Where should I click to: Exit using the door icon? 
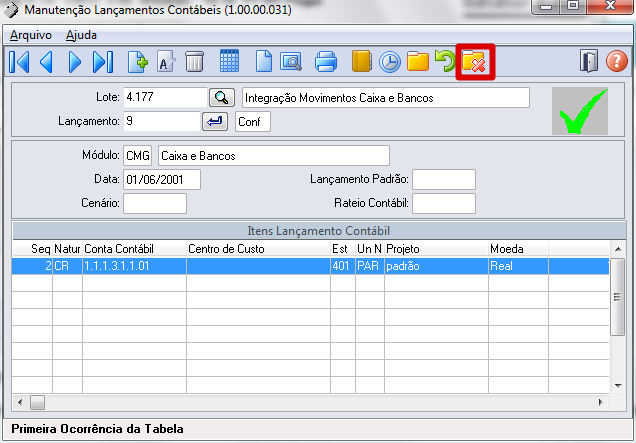coord(589,61)
